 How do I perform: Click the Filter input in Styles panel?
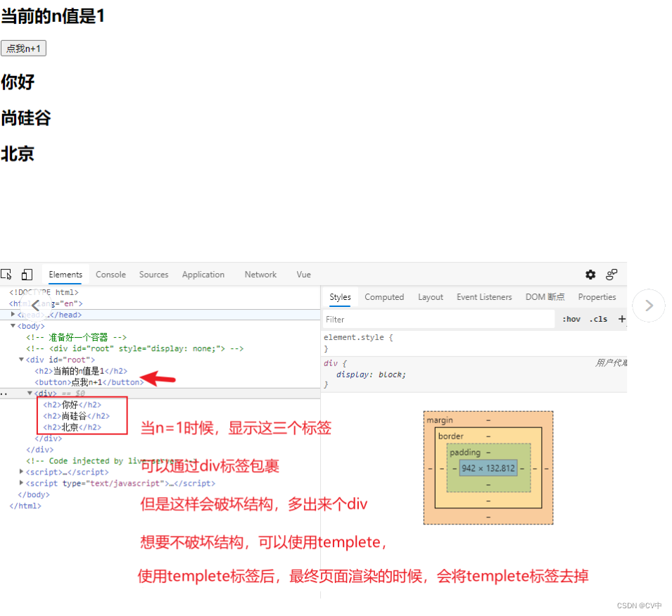[436, 319]
